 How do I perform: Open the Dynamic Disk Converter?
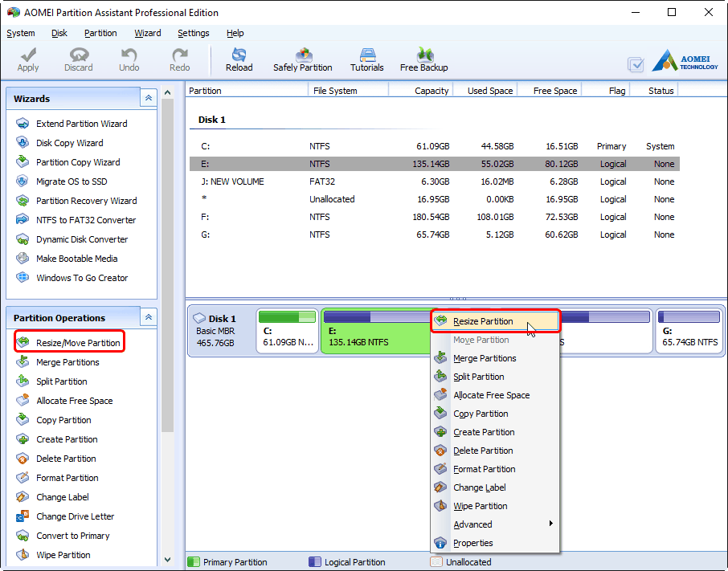[x=72, y=239]
